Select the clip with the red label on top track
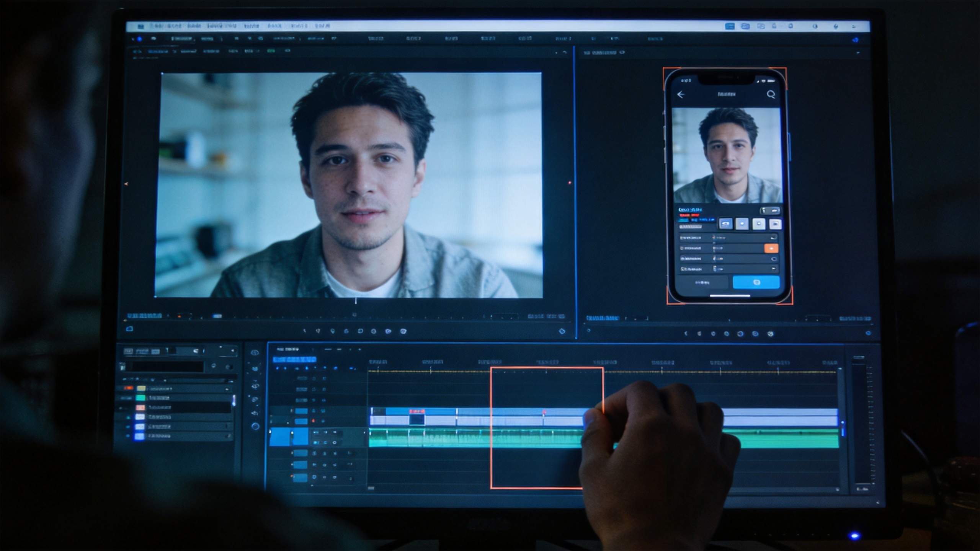 (417, 412)
